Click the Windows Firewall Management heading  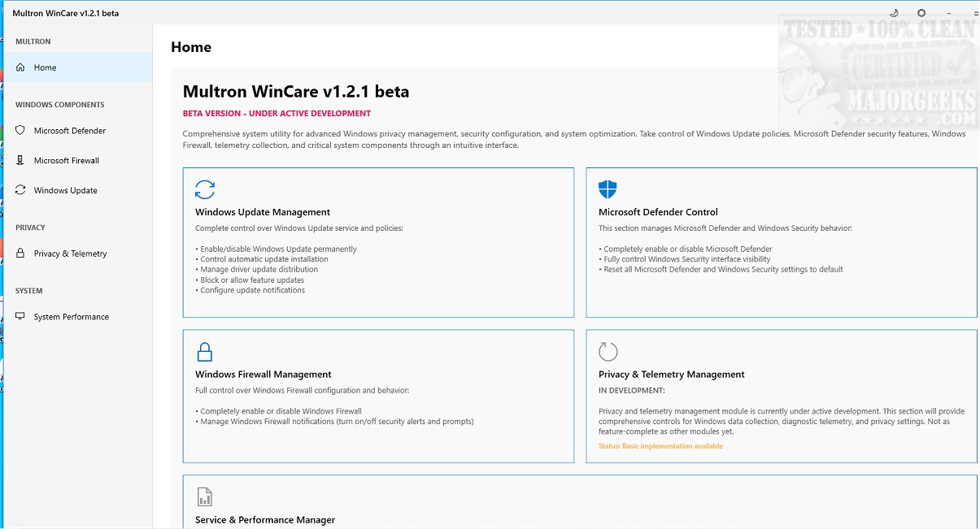point(264,375)
